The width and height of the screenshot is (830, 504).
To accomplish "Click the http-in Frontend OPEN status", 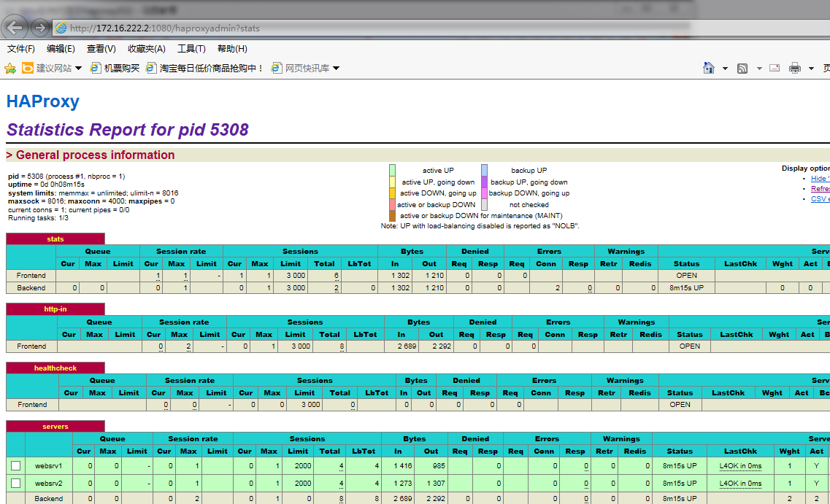I will pos(690,346).
